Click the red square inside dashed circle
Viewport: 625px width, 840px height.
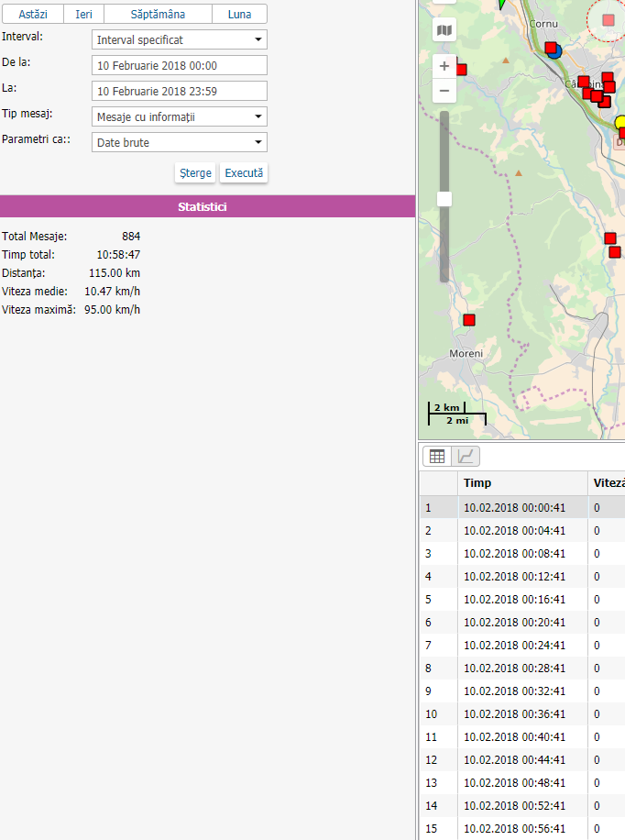(609, 19)
